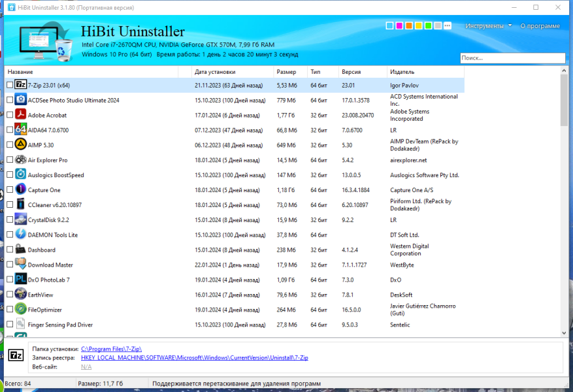This screenshot has height=392, width=573.
Task: Click the DAEMON Tools Lite icon
Action: click(x=20, y=235)
